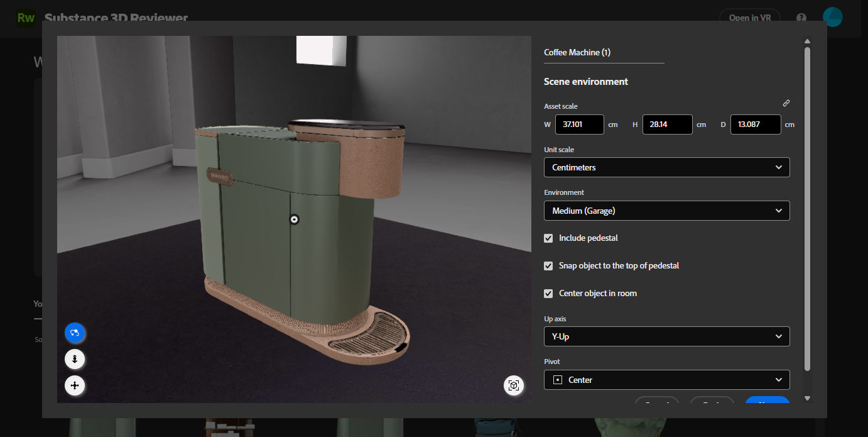The width and height of the screenshot is (868, 437).
Task: Click the scroll down arrow of settings panel
Action: tap(807, 397)
